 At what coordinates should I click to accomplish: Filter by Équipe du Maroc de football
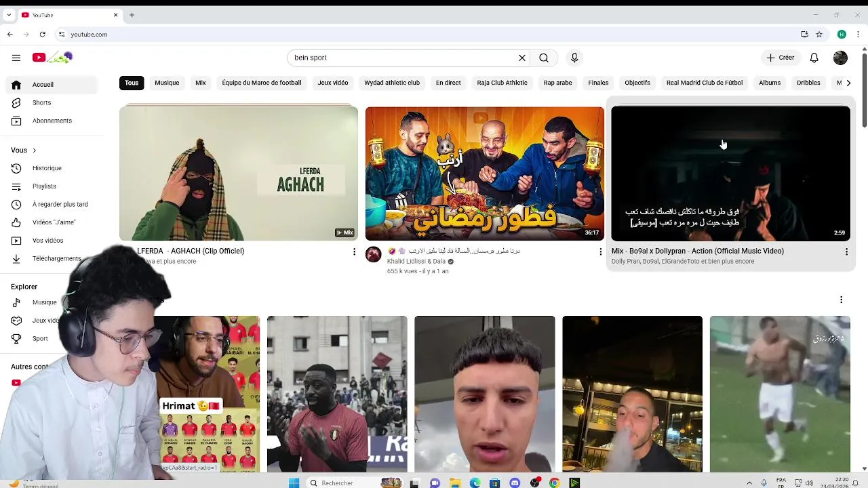coord(262,83)
